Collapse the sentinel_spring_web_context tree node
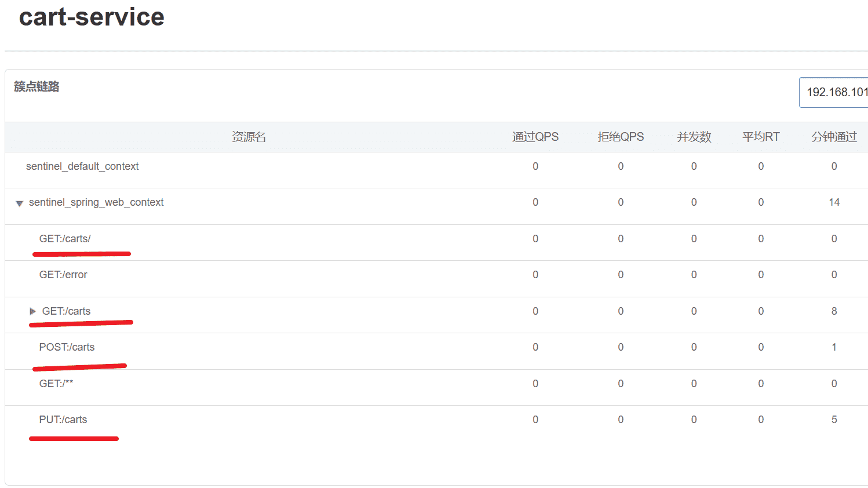 [19, 203]
